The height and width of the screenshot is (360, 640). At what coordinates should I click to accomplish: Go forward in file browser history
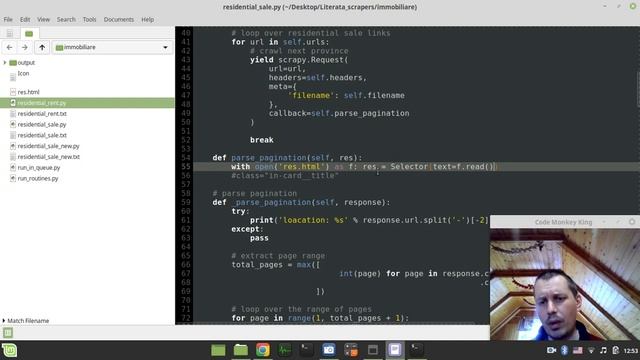(24, 47)
